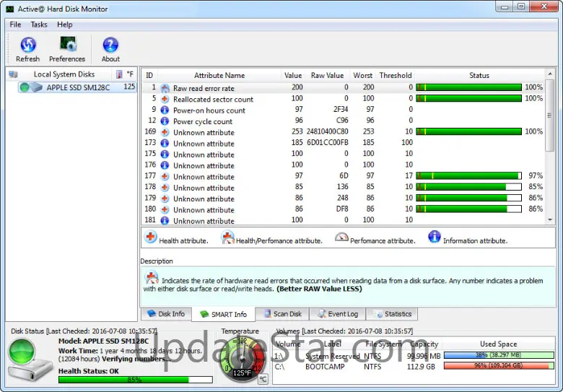This screenshot has width=563, height=392.
Task: Switch to the SMART Info tab
Action: [223, 314]
